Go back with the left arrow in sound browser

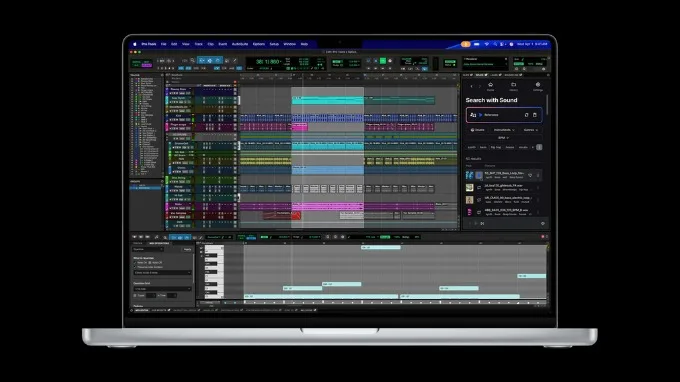[472, 87]
